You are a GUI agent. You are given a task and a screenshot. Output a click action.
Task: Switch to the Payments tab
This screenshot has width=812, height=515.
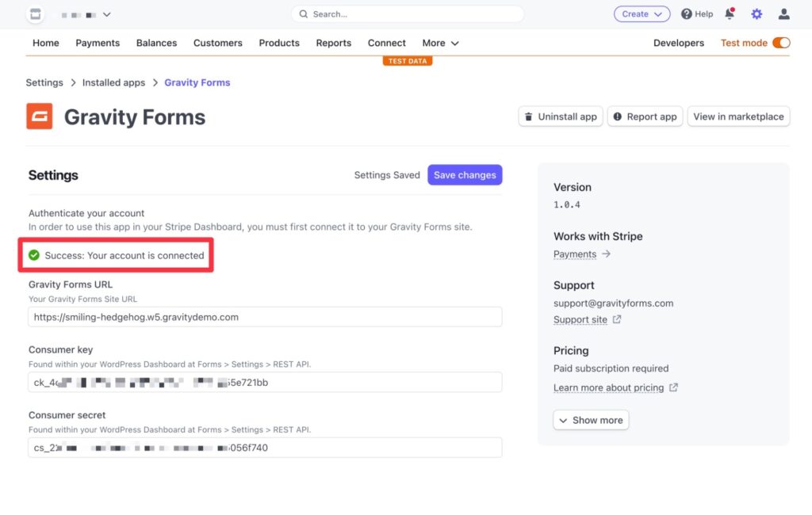click(98, 43)
